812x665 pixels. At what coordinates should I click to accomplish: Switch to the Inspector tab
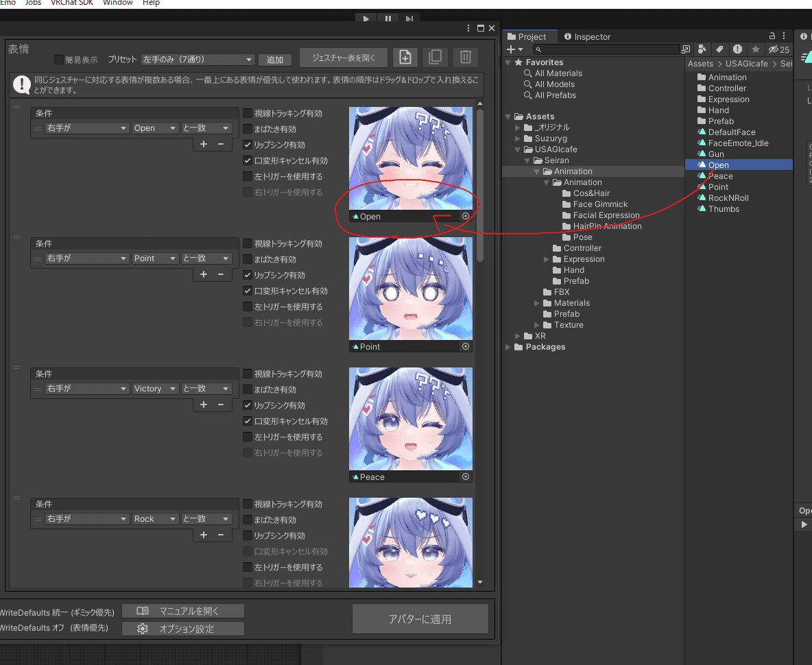click(x=587, y=37)
